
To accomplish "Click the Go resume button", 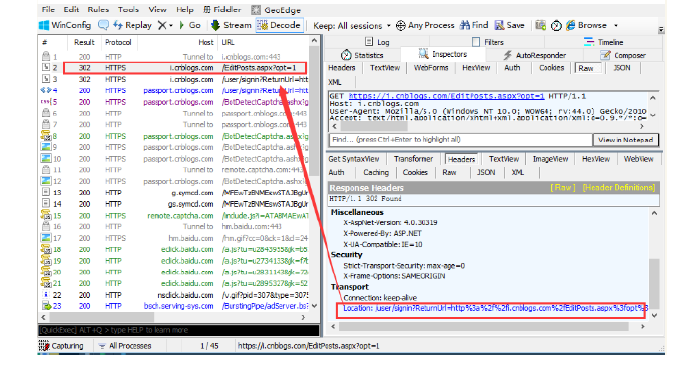I will [x=190, y=25].
